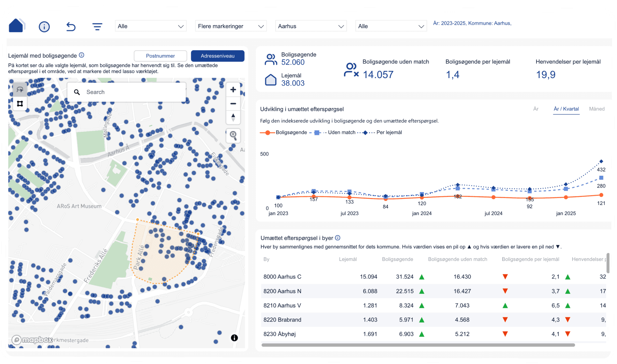
Task: Click the location search magnifier on the map
Action: 233,136
